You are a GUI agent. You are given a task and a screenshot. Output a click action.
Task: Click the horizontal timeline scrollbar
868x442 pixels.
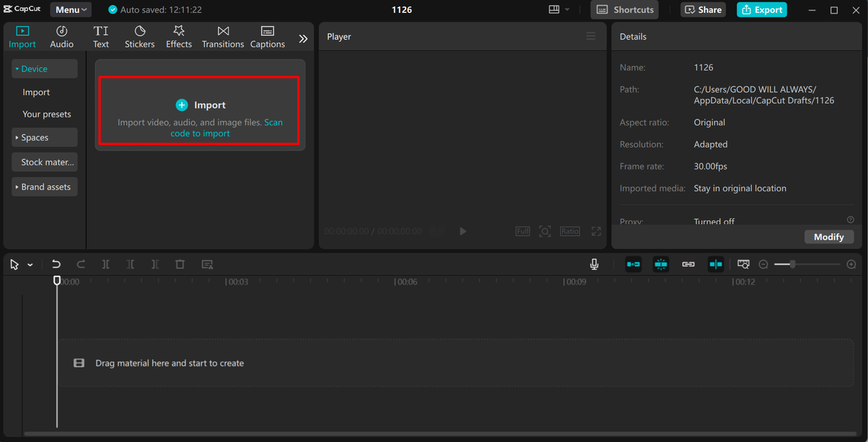click(x=440, y=434)
